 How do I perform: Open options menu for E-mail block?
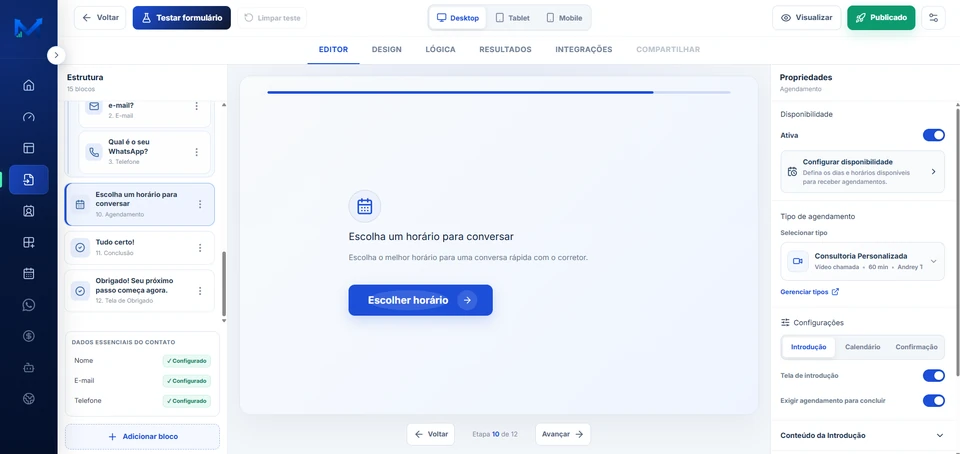197,106
